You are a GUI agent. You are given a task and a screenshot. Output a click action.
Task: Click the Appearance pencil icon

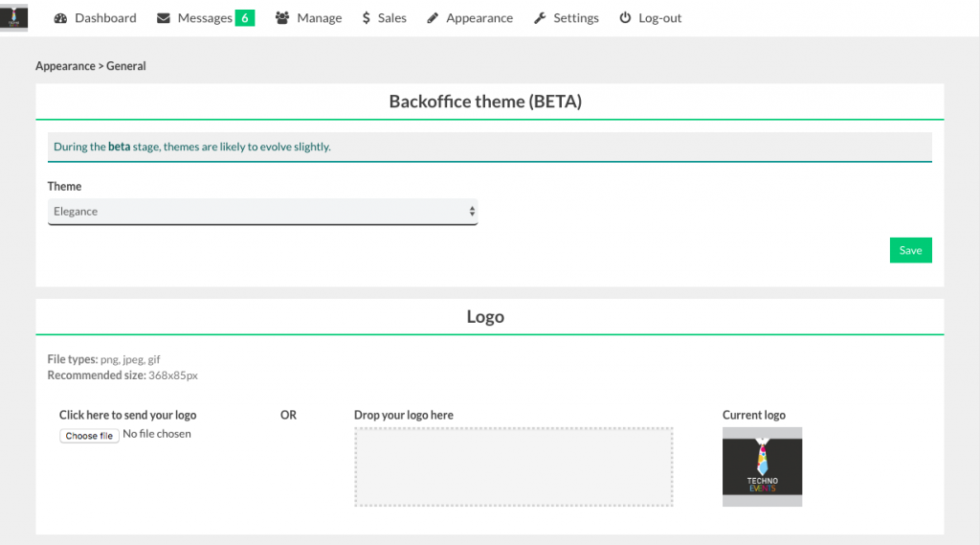[x=434, y=18]
